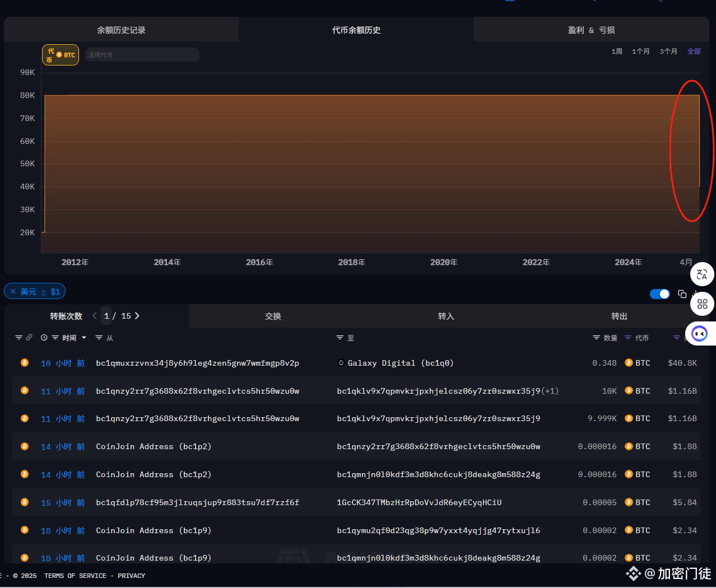Switch to the 盈利 & 亏损 tab
Viewport: 716px width, 588px height.
591,29
